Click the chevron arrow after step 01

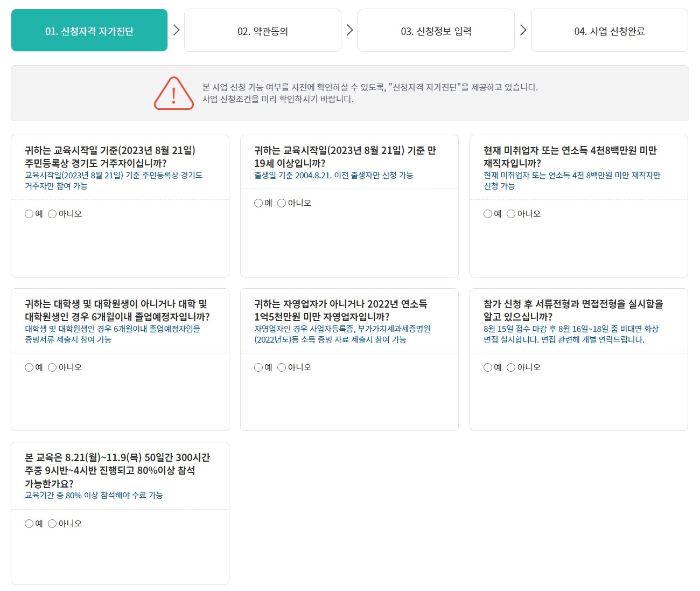(177, 30)
